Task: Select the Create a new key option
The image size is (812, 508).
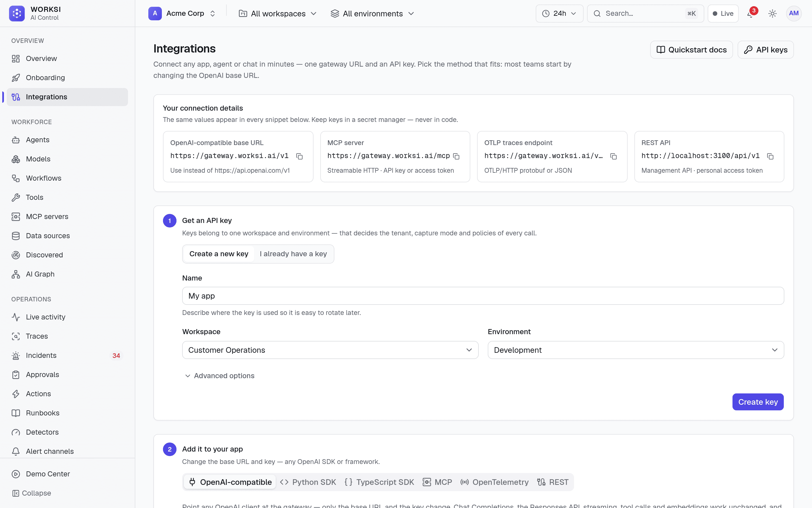Action: click(x=219, y=254)
